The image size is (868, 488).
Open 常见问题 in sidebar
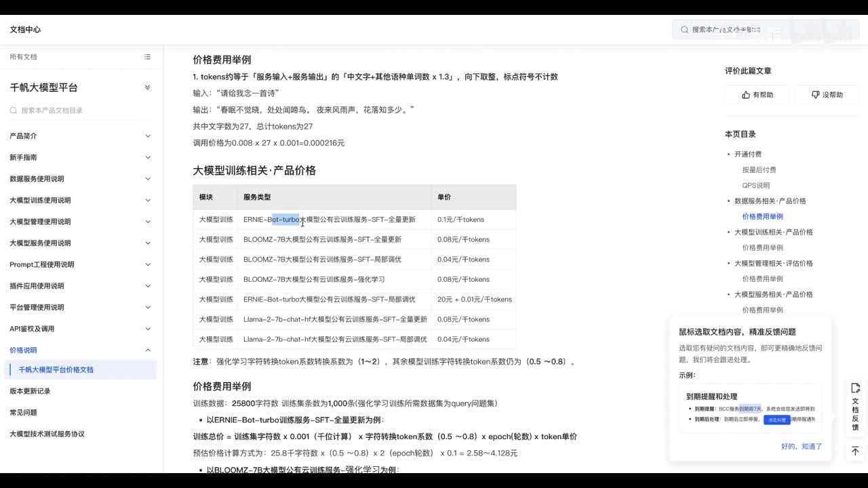pyautogui.click(x=23, y=413)
